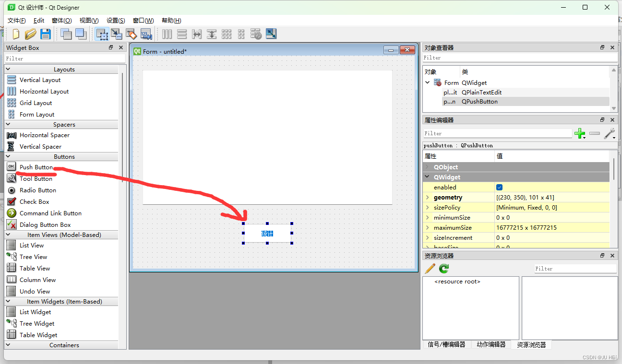
Task: Click the remove property minus icon
Action: pos(595,133)
